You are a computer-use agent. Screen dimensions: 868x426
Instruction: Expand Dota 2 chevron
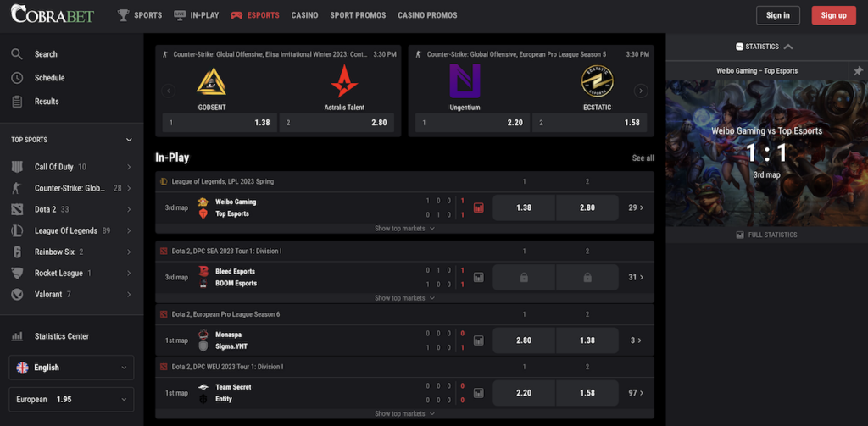click(x=129, y=210)
